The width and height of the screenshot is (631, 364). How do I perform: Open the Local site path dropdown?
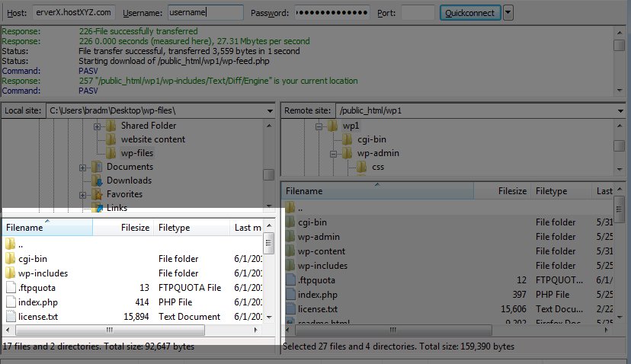click(x=270, y=110)
